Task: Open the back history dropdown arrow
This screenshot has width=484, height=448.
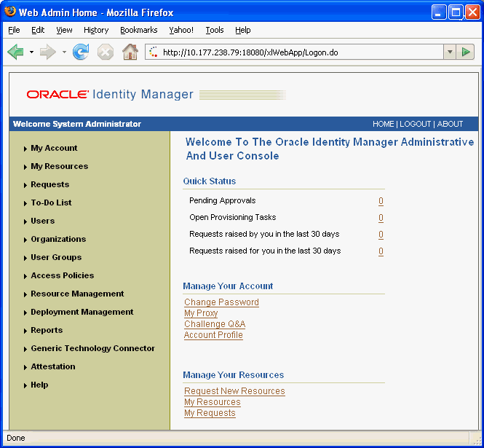Action: point(31,52)
